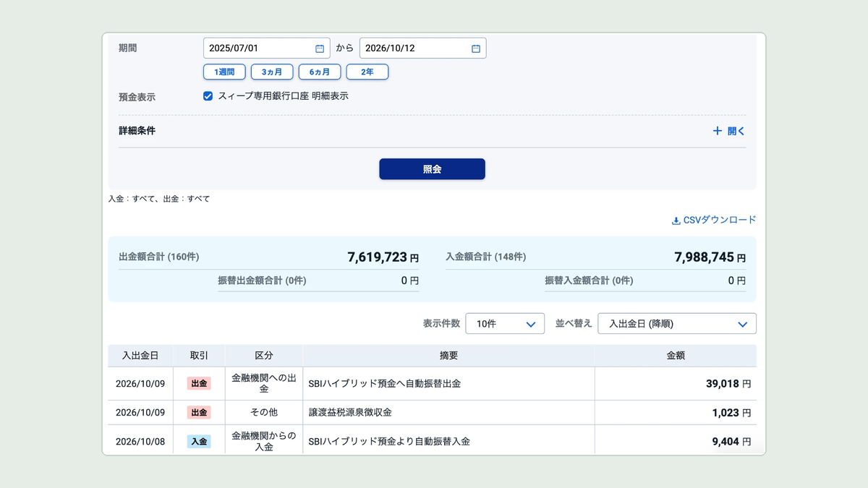Click the amount 9,404 円
Image resolution: width=868 pixels, height=488 pixels.
(x=731, y=441)
